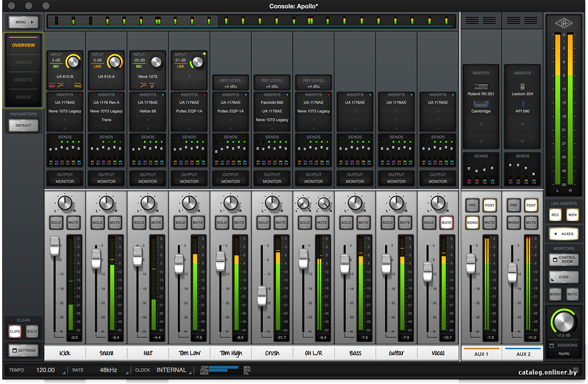Click the Bass channel pan knob
588x384 pixels.
(x=355, y=203)
